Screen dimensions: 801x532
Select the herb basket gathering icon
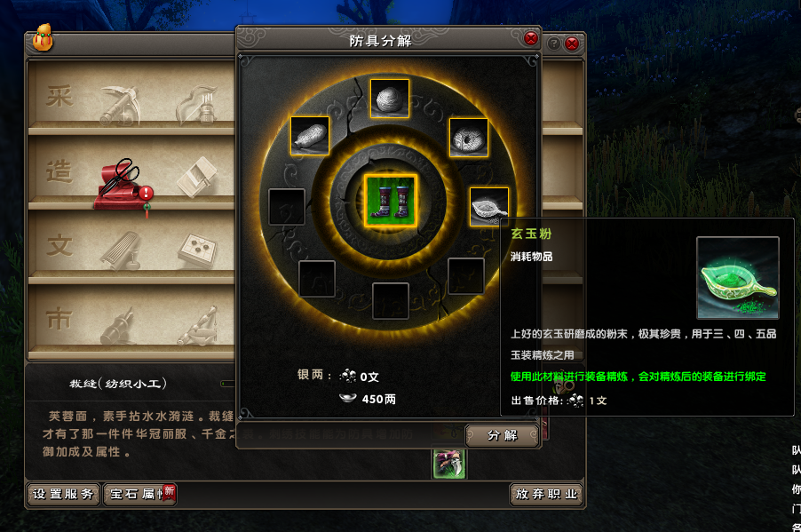(197, 106)
